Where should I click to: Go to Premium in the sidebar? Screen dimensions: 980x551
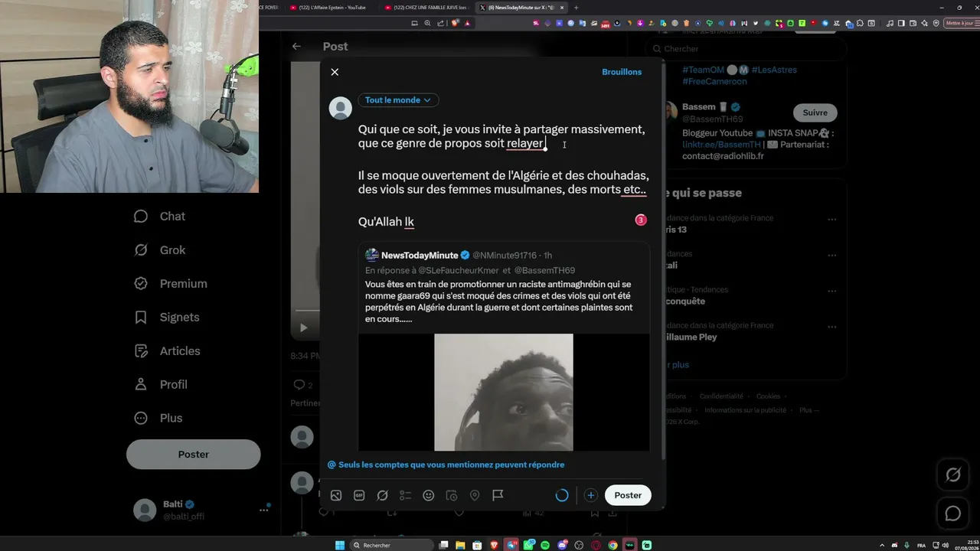click(x=171, y=284)
